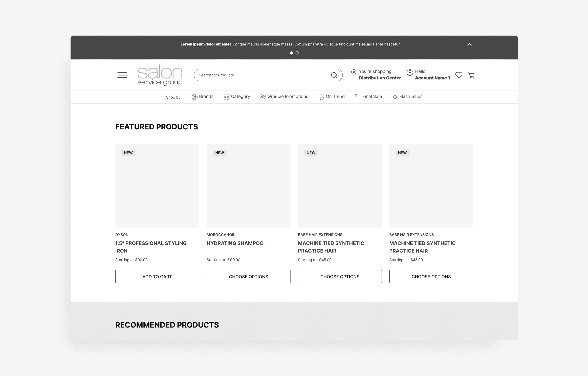Open the Moroccanoil product image thumbnail

[248, 186]
